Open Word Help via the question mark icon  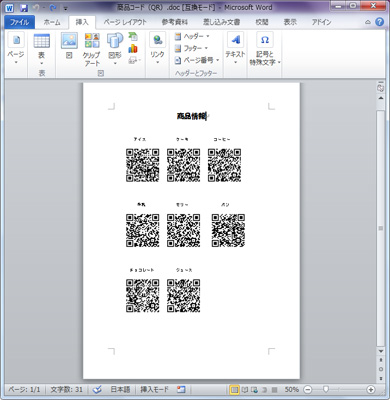coord(379,22)
